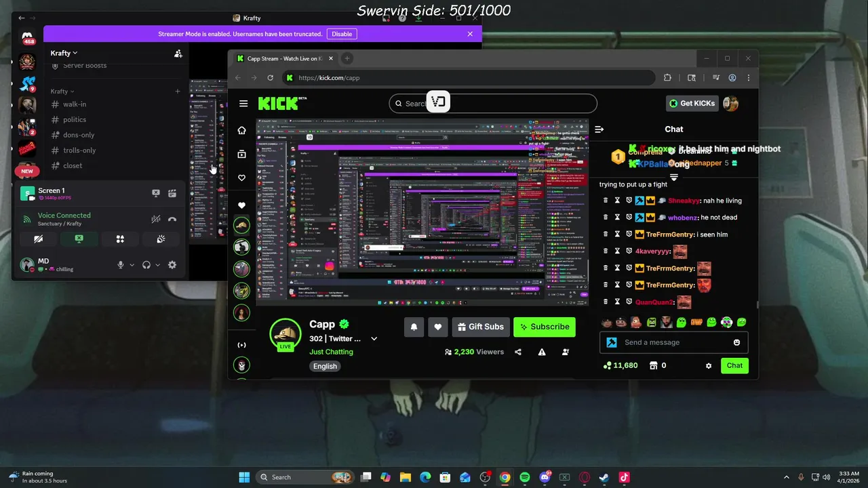The height and width of the screenshot is (488, 868).
Task: Open Kick following heart outline icon in sidebar
Action: point(241,178)
